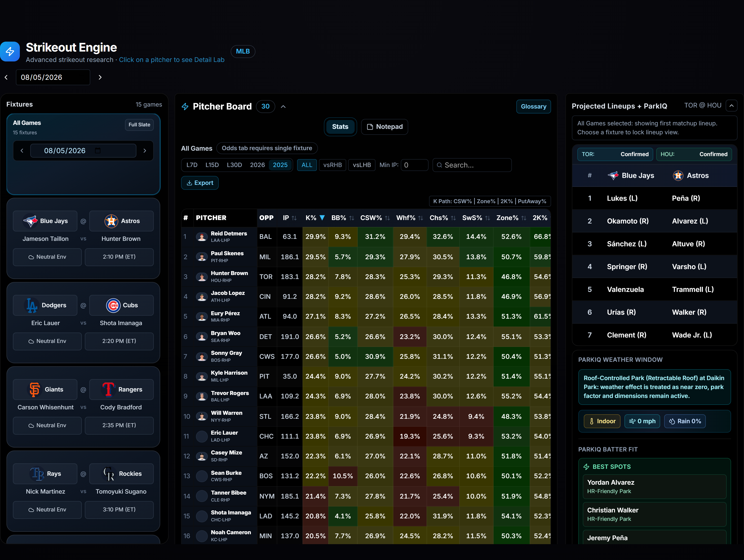Collapse Projected Lineups panel chevron
This screenshot has width=744, height=560.
point(732,106)
